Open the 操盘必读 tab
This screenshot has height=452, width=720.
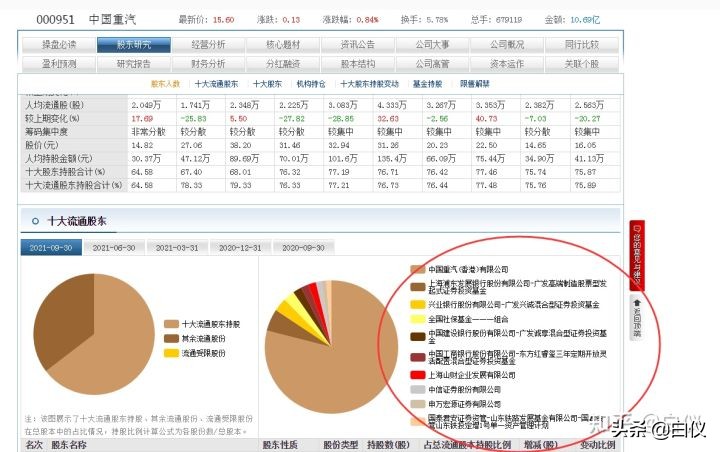59,45
